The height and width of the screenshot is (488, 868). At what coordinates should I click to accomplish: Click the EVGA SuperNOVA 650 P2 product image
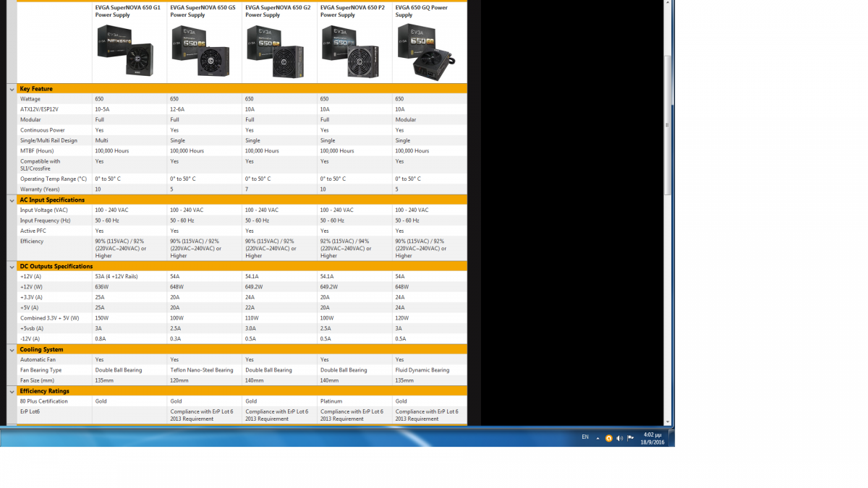351,51
